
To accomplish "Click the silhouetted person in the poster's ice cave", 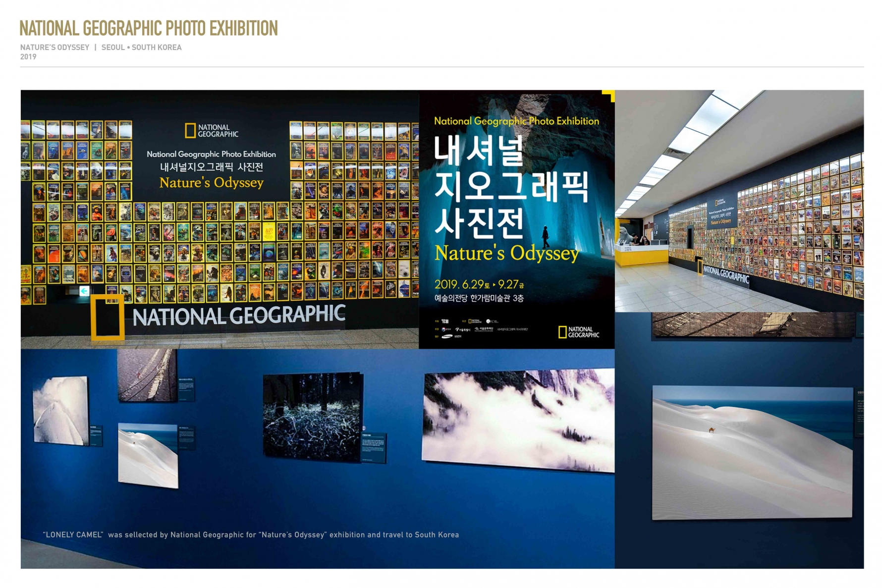I will pyautogui.click(x=546, y=237).
